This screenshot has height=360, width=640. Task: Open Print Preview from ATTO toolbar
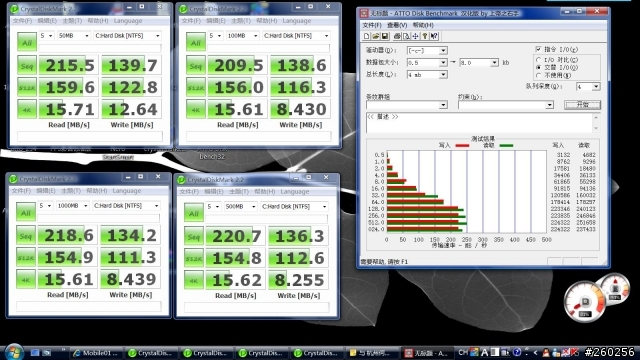pos(406,36)
